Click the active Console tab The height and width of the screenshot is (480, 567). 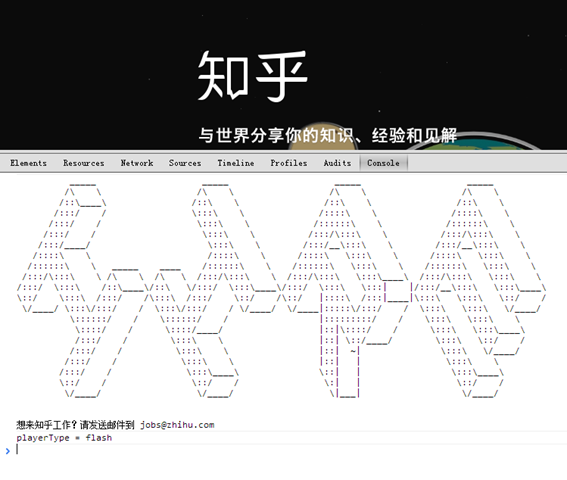383,163
